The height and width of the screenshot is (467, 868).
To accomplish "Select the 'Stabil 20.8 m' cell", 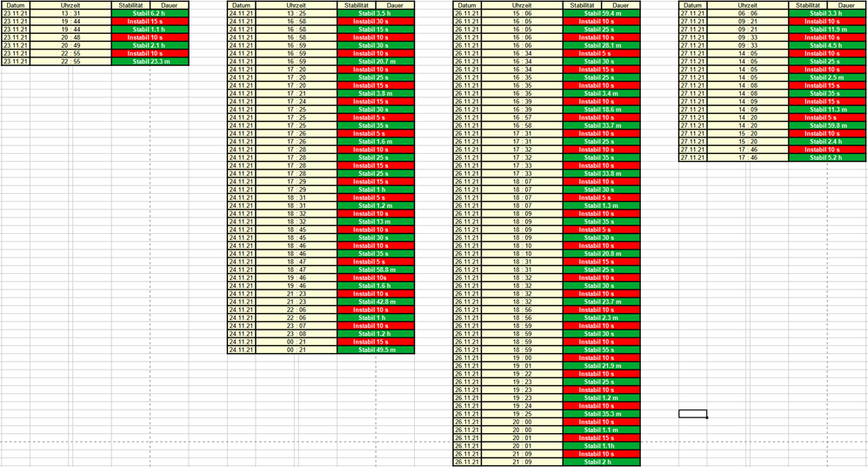I will click(602, 253).
